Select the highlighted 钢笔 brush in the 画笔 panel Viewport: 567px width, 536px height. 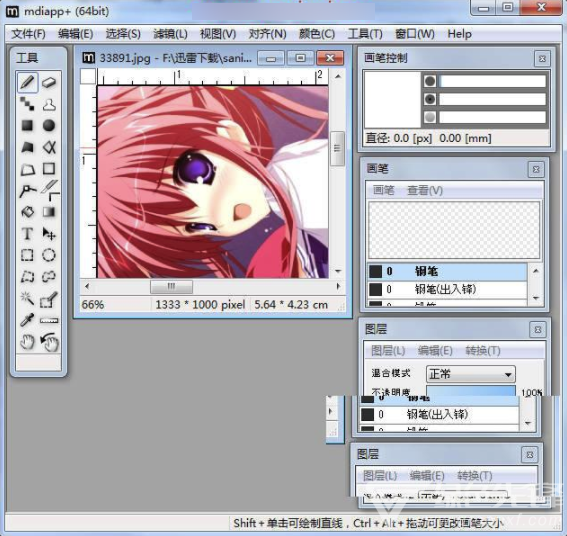pyautogui.click(x=447, y=271)
